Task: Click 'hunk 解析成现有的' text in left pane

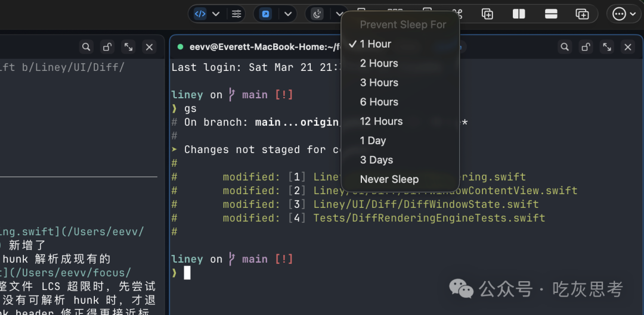Action: click(x=57, y=259)
